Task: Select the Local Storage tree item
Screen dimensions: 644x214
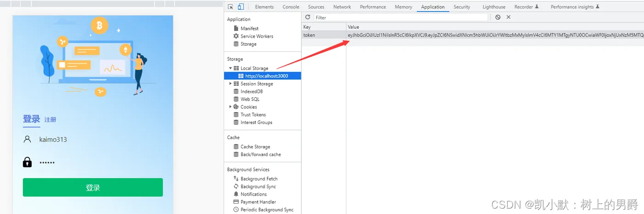Action: tap(254, 68)
